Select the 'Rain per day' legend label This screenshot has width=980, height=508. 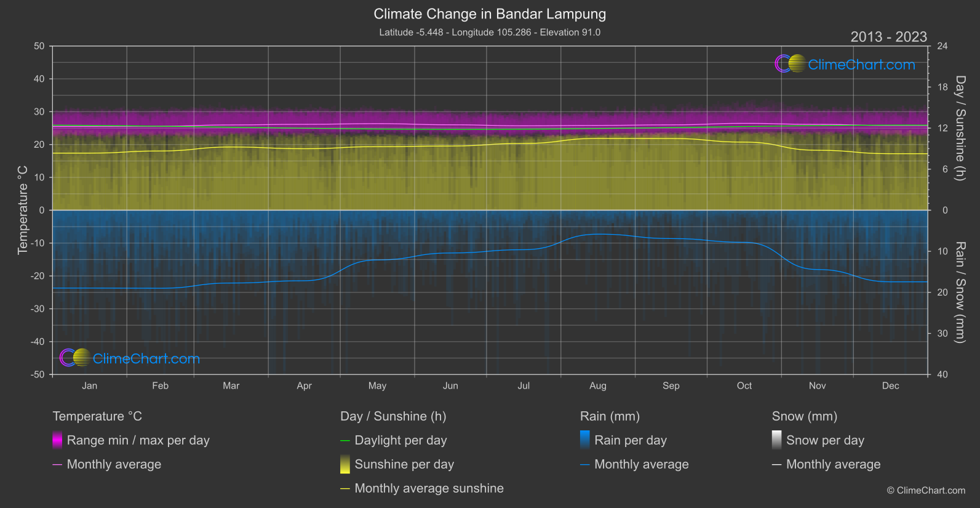pos(631,440)
